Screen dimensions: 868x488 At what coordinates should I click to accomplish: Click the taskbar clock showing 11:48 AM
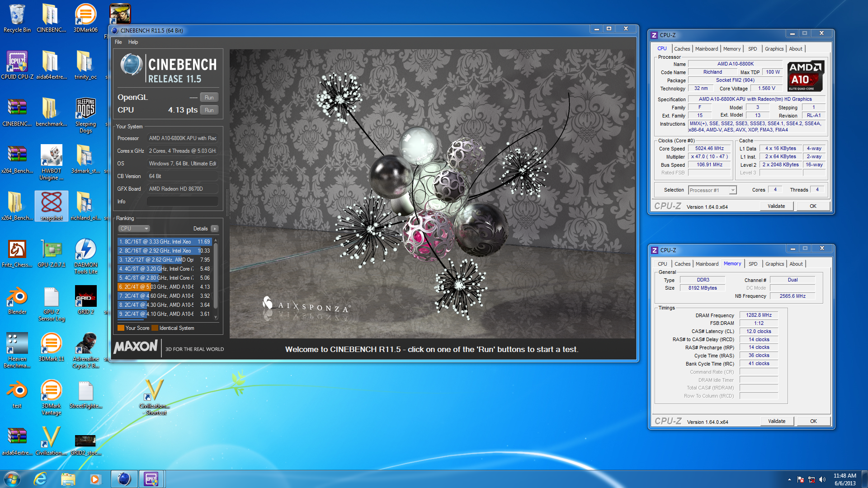[844, 479]
